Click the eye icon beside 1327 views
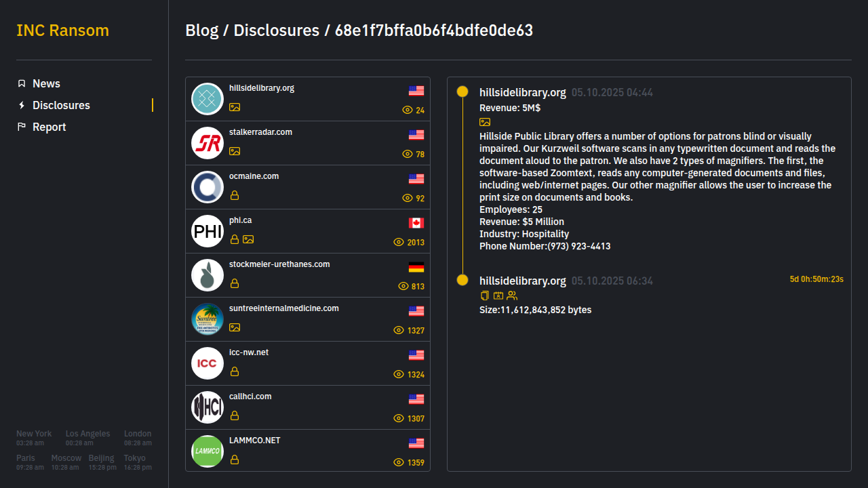 [x=399, y=330]
